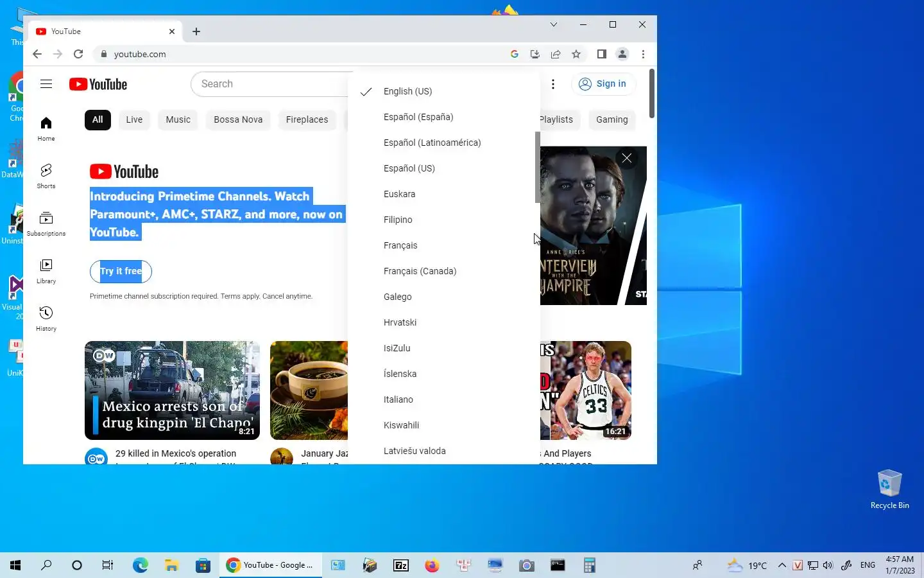
Task: Open the Celtics player video thumbnail
Action: pyautogui.click(x=586, y=390)
